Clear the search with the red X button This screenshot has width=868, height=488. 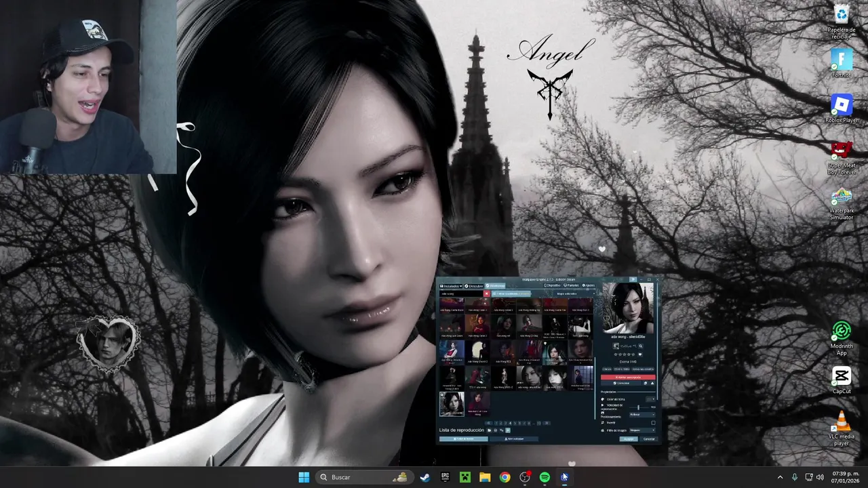click(487, 293)
